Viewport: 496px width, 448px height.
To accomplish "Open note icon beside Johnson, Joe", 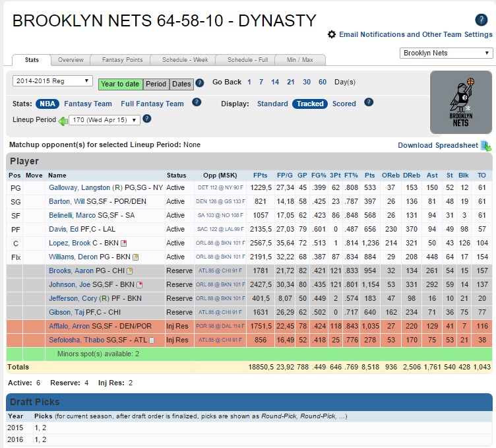I will point(140,285).
